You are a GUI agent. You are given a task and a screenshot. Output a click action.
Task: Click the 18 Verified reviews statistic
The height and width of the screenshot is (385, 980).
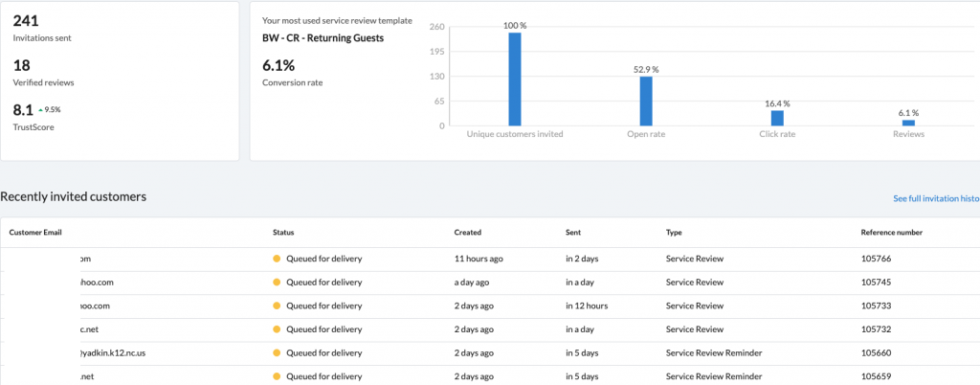[x=23, y=65]
